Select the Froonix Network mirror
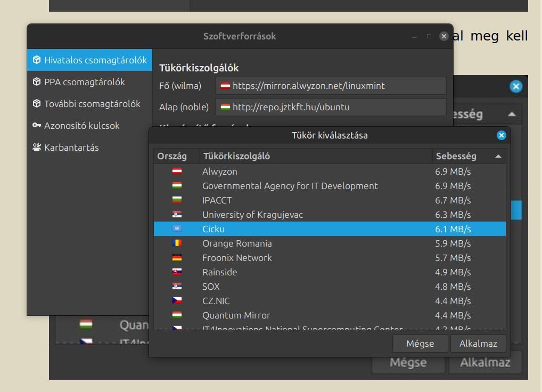Viewport: 542px width, 392px height. pyautogui.click(x=330, y=258)
